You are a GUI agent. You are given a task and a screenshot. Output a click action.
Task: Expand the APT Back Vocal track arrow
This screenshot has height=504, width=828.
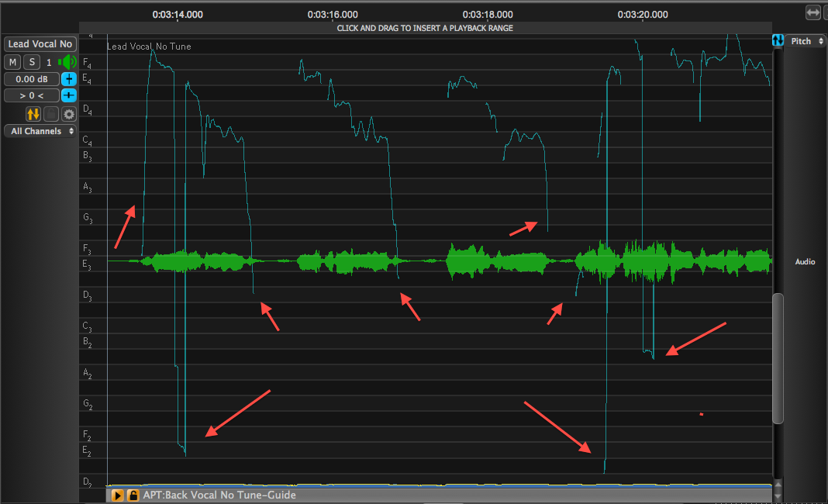[x=118, y=495]
